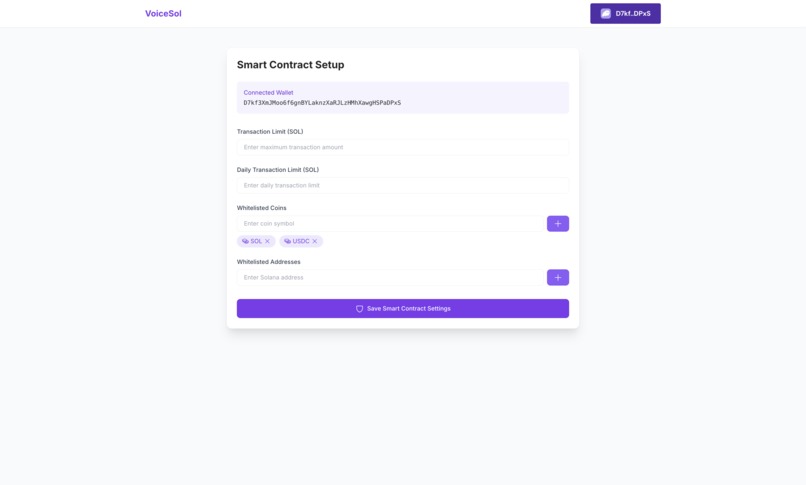Viewport: 806px width, 485px height.
Task: Click the wallet icon in header button
Action: (x=606, y=13)
